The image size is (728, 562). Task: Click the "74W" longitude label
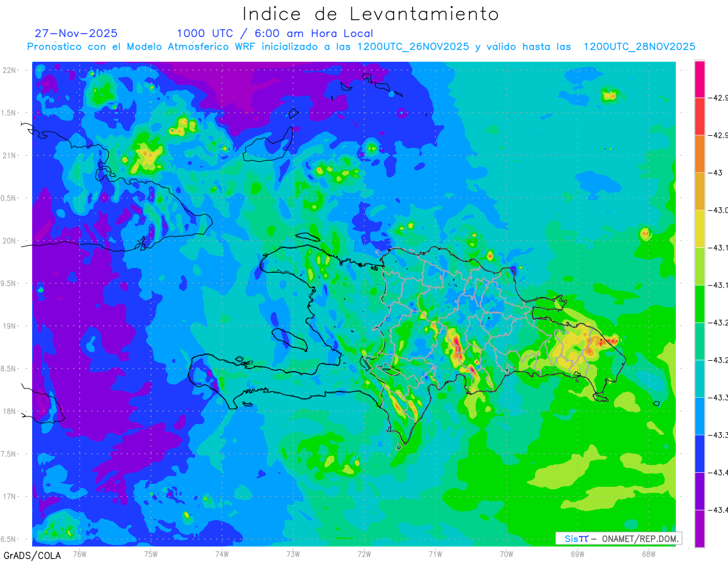pyautogui.click(x=222, y=554)
